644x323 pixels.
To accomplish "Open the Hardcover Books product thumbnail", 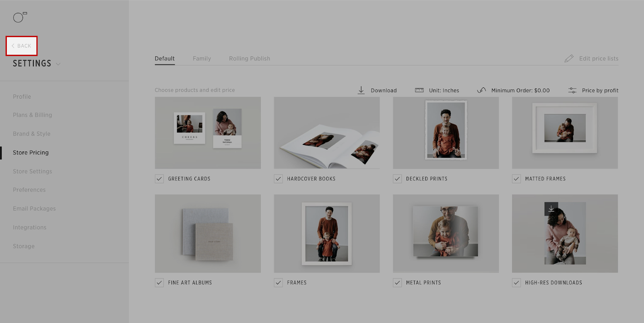I will click(327, 133).
